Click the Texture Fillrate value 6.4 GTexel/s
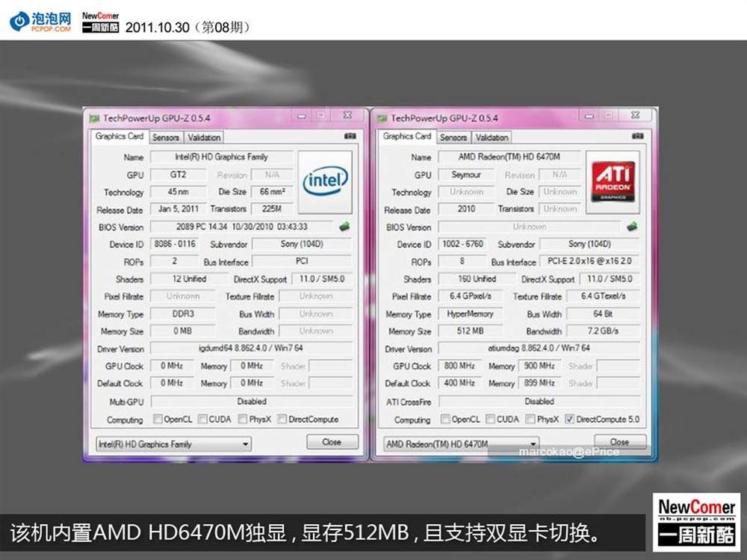 pyautogui.click(x=603, y=296)
